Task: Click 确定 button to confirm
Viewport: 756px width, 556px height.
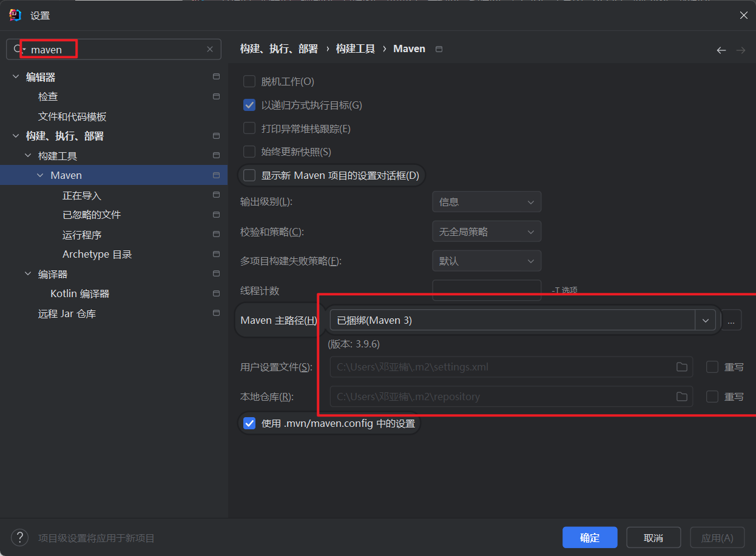Action: coord(590,538)
